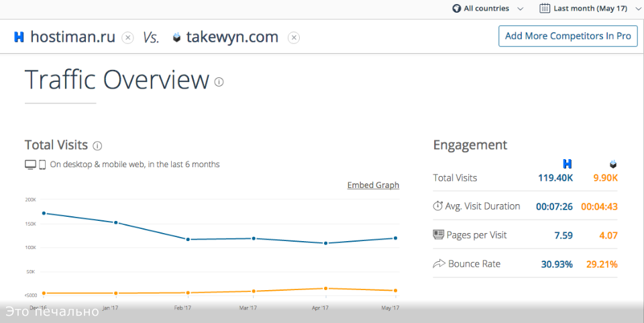Click the Mar '17 x-axis label
The image size is (644, 323).
248,308
